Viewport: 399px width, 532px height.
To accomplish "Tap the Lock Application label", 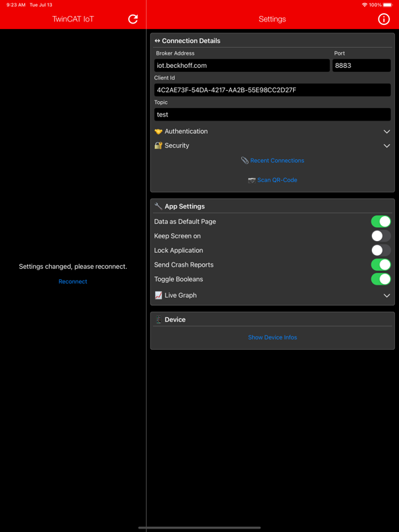I will coord(179,250).
